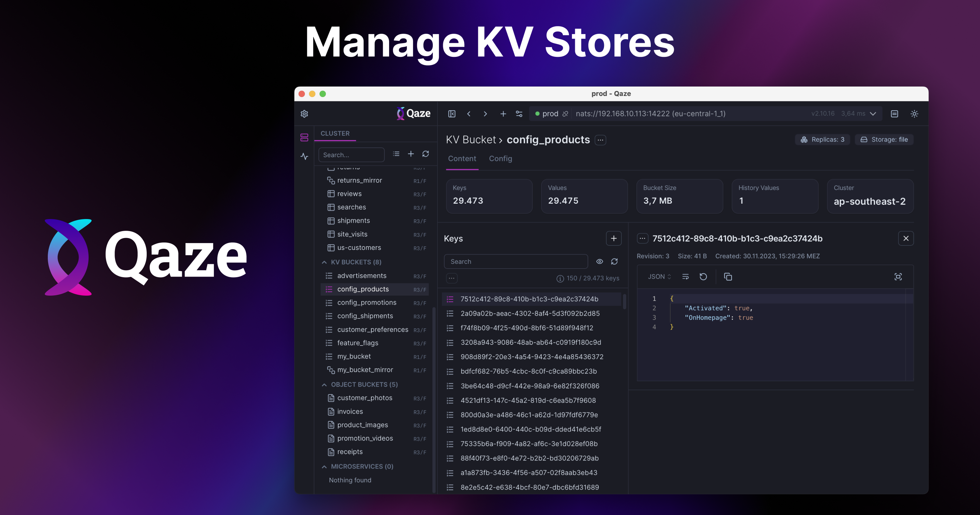Select key a1a873fb-3436-4f56-a507-02f8aab3eb43

(531, 473)
